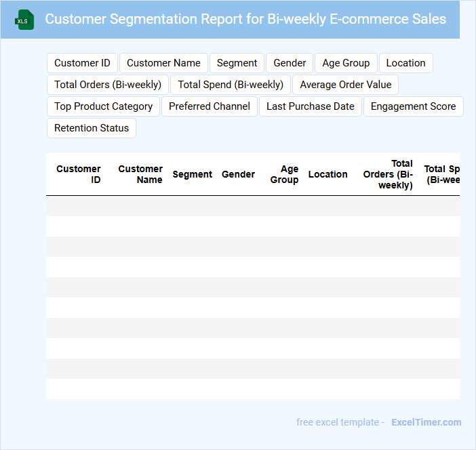This screenshot has height=450, width=476.
Task: Select the Retention Status tag
Action: tap(92, 128)
